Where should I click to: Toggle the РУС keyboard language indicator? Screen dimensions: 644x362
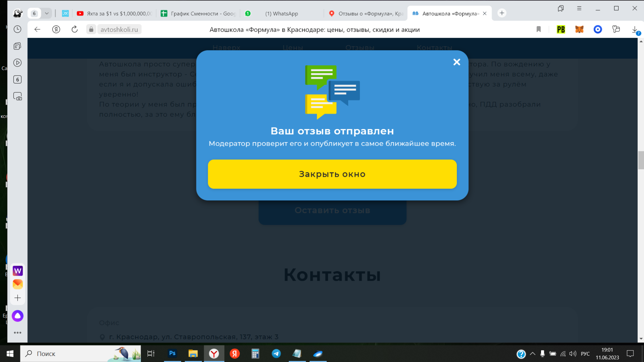click(585, 354)
